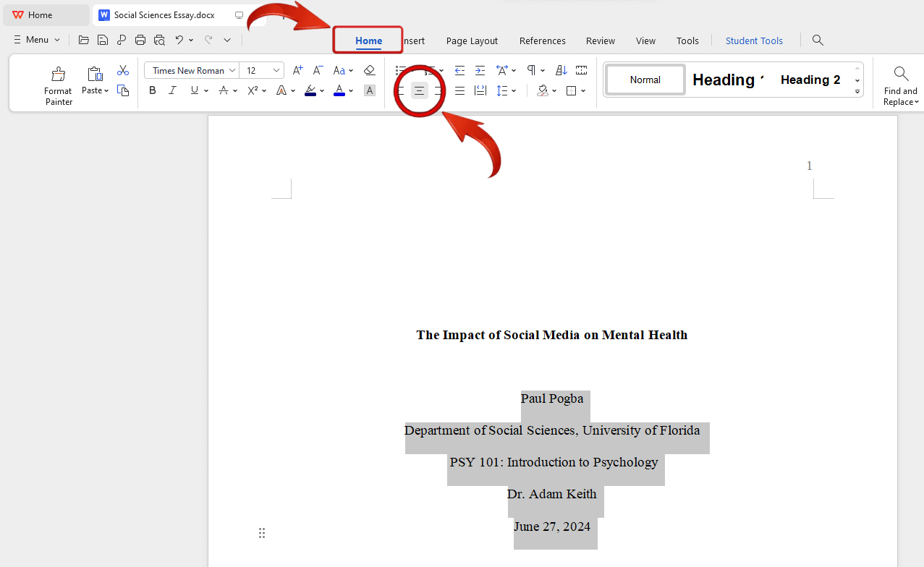Apply the blue font color swatch
The image size is (924, 567).
[x=339, y=90]
